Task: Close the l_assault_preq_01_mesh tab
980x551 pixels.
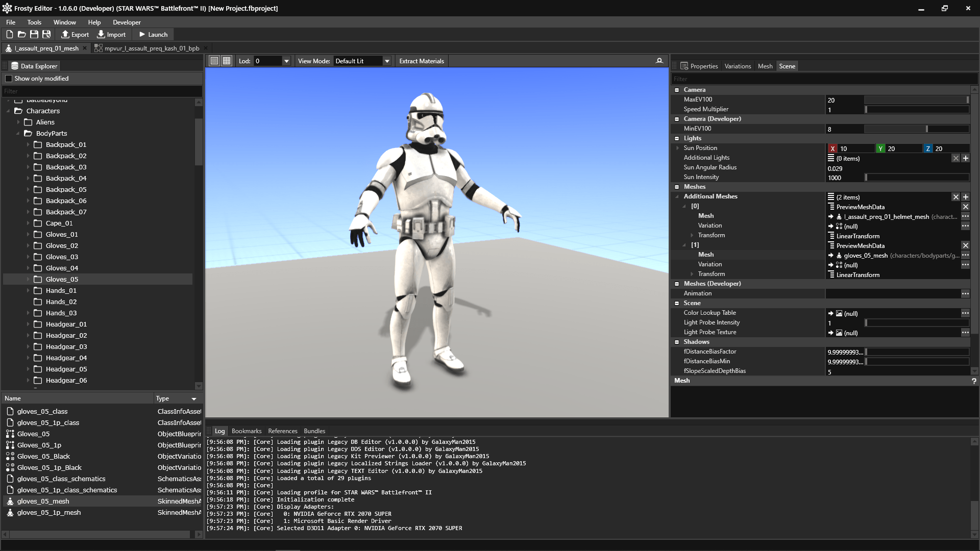Action: (85, 48)
